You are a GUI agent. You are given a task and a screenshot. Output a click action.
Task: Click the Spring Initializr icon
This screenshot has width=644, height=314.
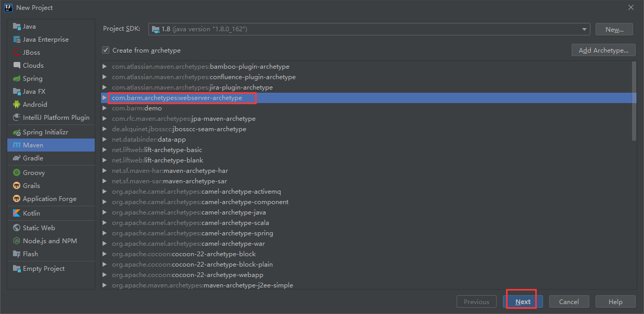[17, 132]
